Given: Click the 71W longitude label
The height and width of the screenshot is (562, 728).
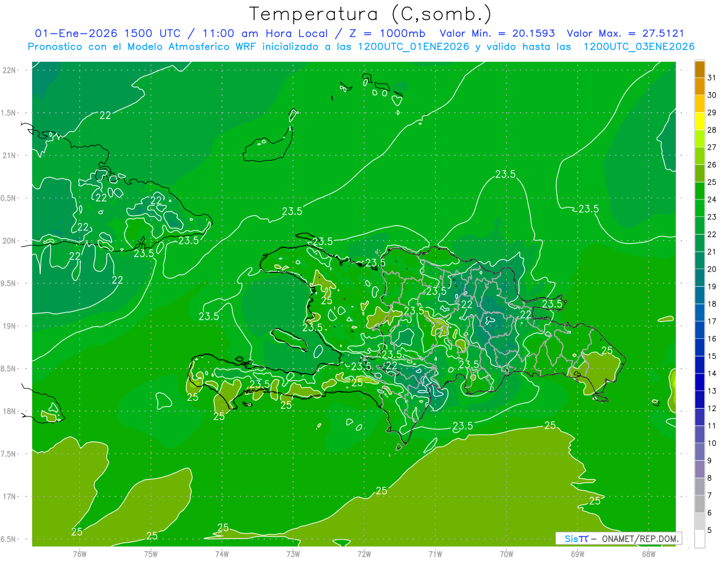Looking at the screenshot, I should (x=435, y=554).
